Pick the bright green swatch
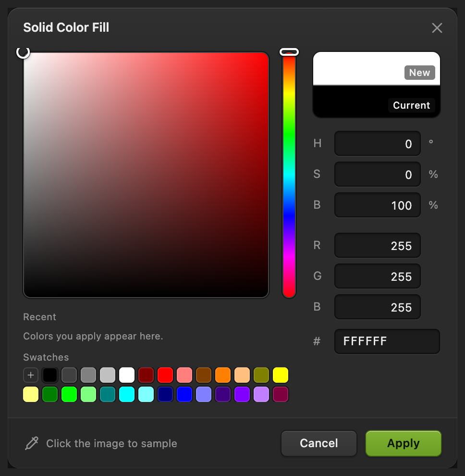The height and width of the screenshot is (476, 465). [69, 394]
